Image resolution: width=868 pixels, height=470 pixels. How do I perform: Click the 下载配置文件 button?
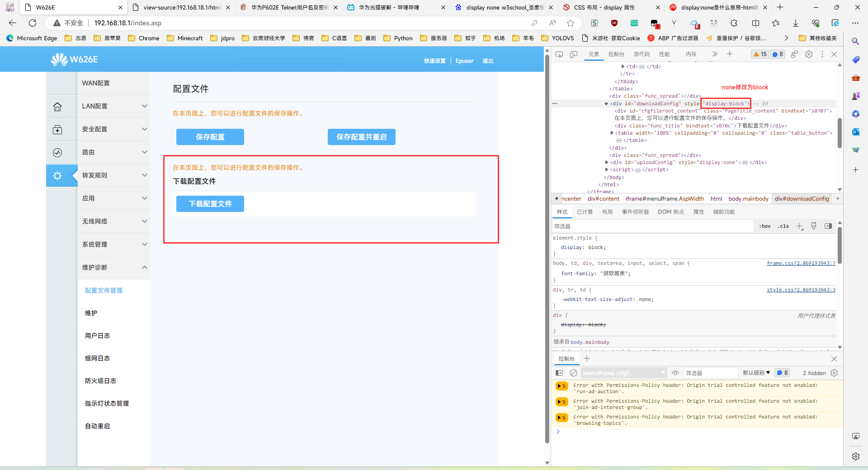[210, 204]
